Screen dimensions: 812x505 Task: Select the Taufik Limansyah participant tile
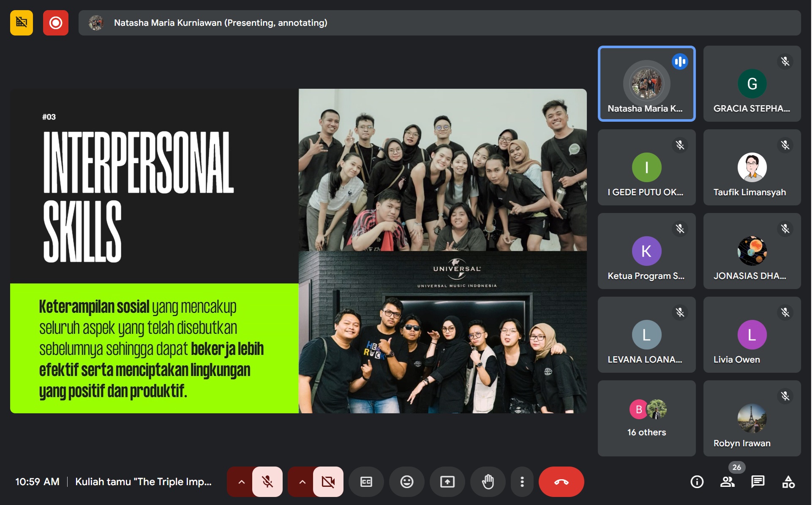pyautogui.click(x=752, y=167)
